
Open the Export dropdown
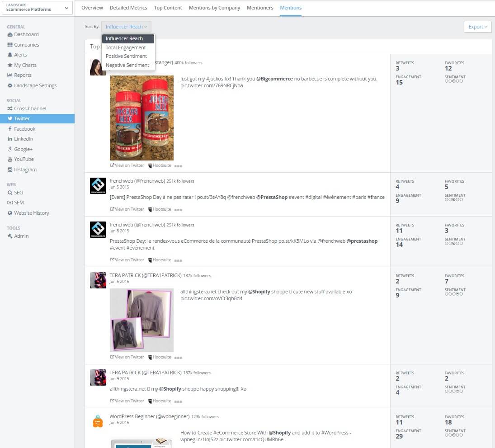pyautogui.click(x=478, y=27)
